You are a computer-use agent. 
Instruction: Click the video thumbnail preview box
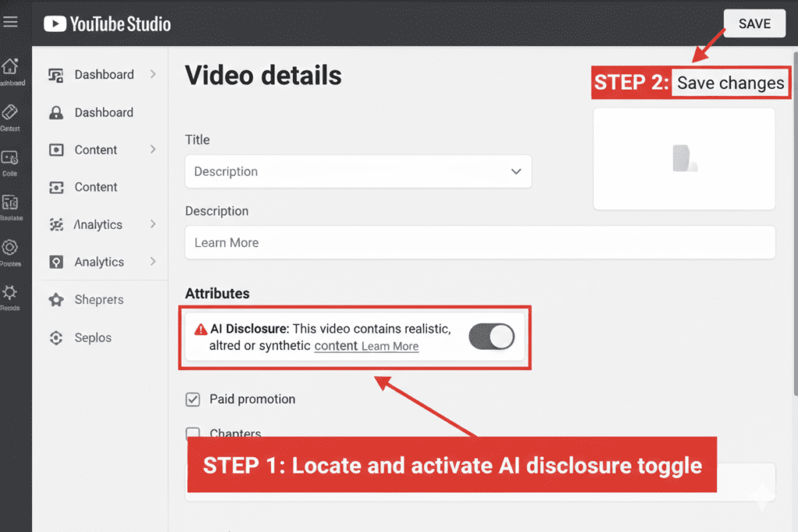pos(684,159)
